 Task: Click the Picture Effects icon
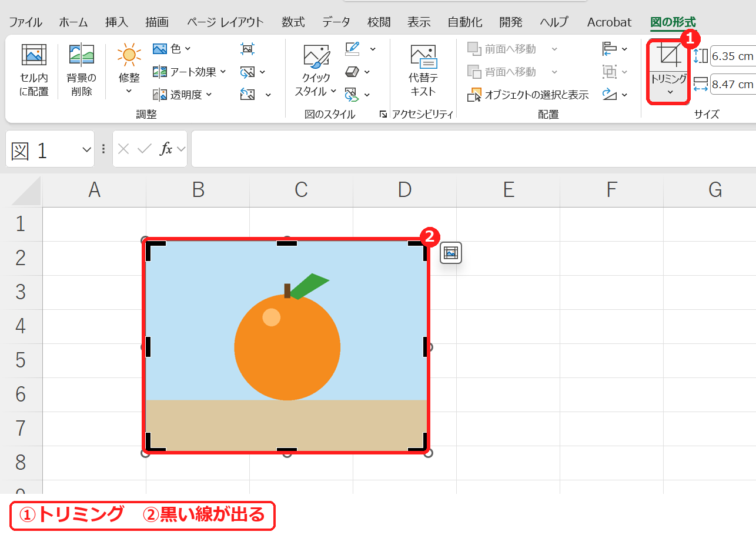pyautogui.click(x=352, y=72)
